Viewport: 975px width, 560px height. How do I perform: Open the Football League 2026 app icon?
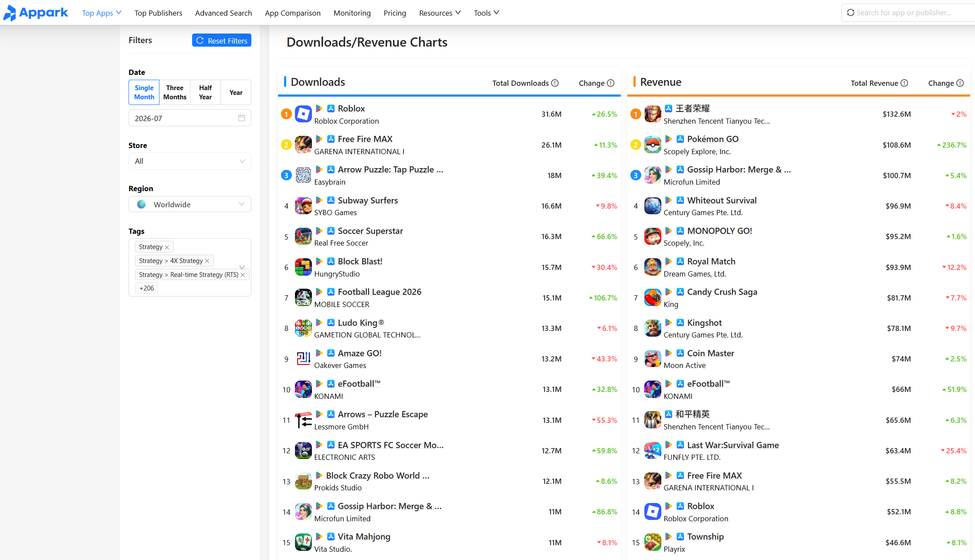point(303,298)
